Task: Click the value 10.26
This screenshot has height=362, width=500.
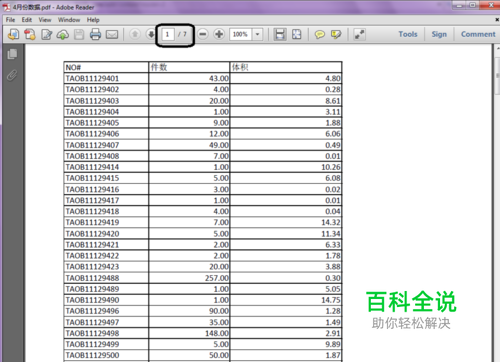Action: click(x=331, y=167)
